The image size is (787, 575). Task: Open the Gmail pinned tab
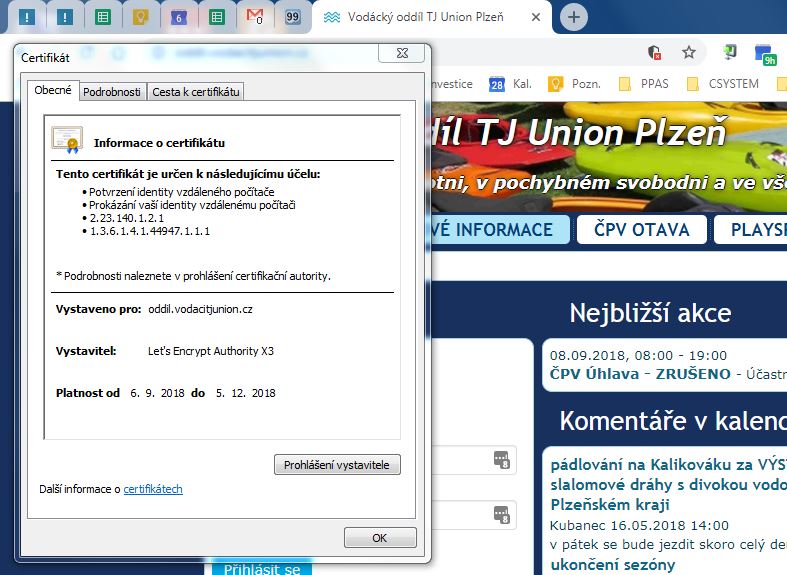[x=255, y=17]
